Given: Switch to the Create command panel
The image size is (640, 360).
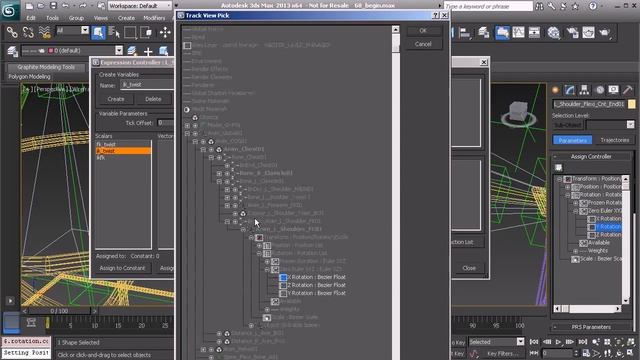Looking at the screenshot, I should [x=555, y=90].
